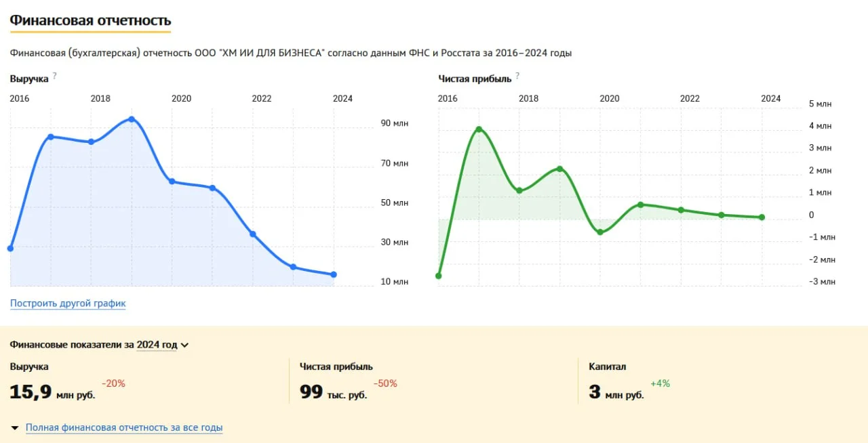Select the 2017 peak point on green profit chart
The height and width of the screenshot is (443, 868).
coord(479,129)
